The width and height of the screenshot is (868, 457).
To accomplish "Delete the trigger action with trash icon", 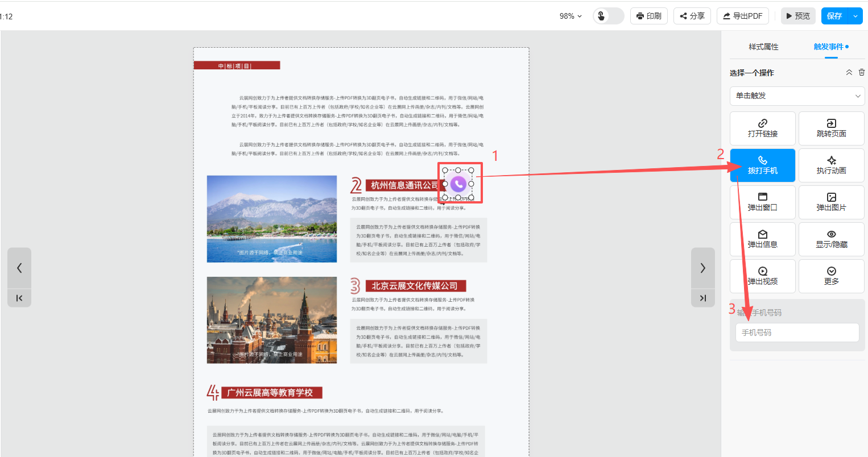I will [x=861, y=72].
